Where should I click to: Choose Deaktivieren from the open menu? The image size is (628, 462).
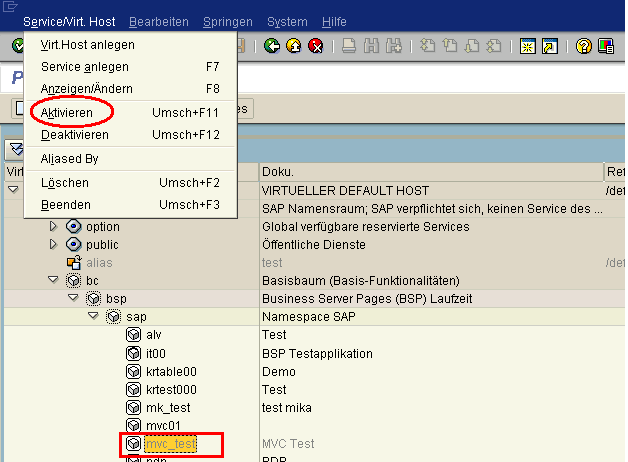(x=75, y=135)
